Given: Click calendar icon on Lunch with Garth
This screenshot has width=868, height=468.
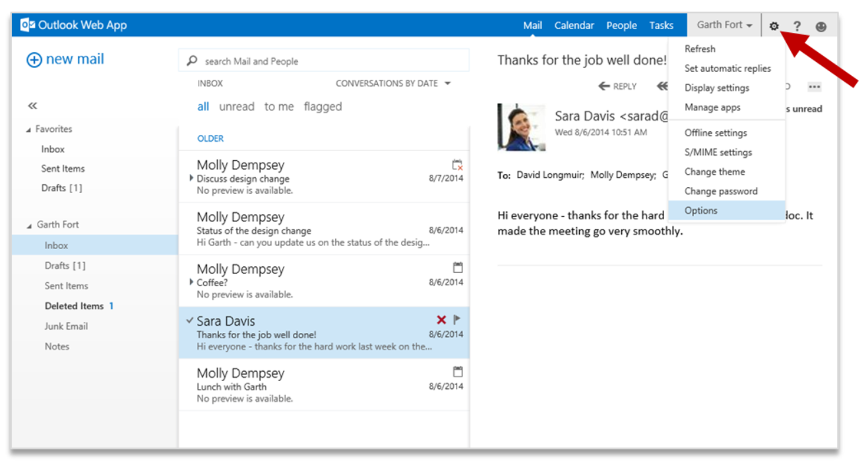Looking at the screenshot, I should [x=458, y=372].
